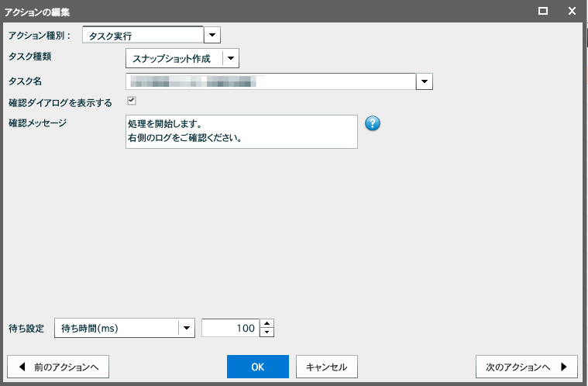
Task: Open the タスク名 dropdown arrow
Action: click(424, 81)
